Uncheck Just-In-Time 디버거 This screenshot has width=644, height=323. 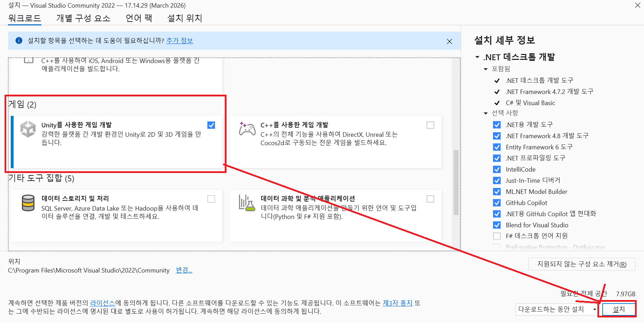(x=497, y=180)
